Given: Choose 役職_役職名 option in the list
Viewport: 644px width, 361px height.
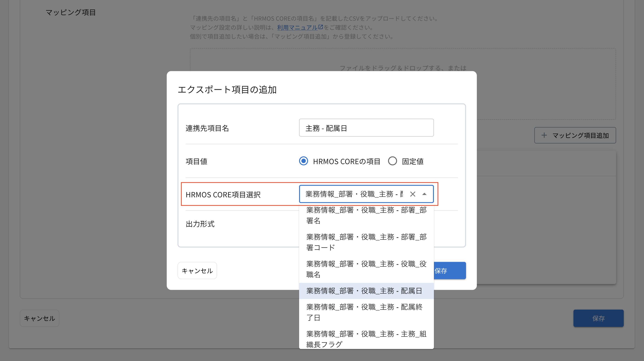Looking at the screenshot, I should pyautogui.click(x=366, y=269).
